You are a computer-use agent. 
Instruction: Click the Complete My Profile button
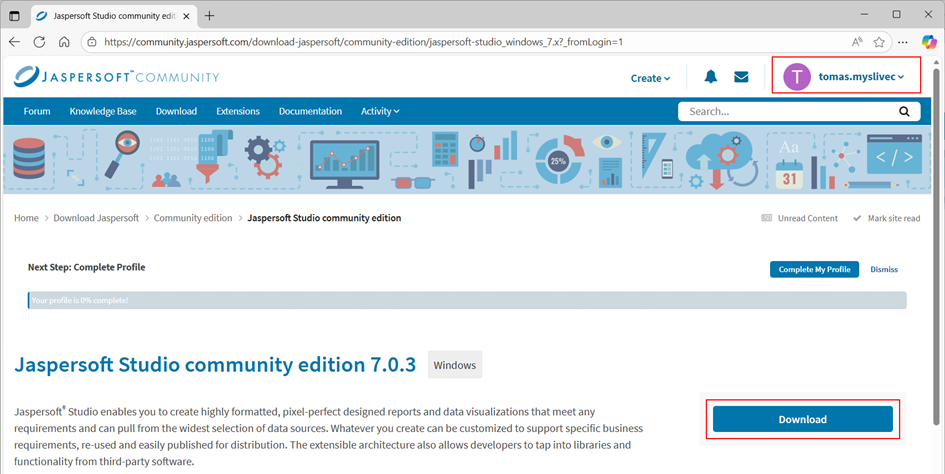[814, 269]
